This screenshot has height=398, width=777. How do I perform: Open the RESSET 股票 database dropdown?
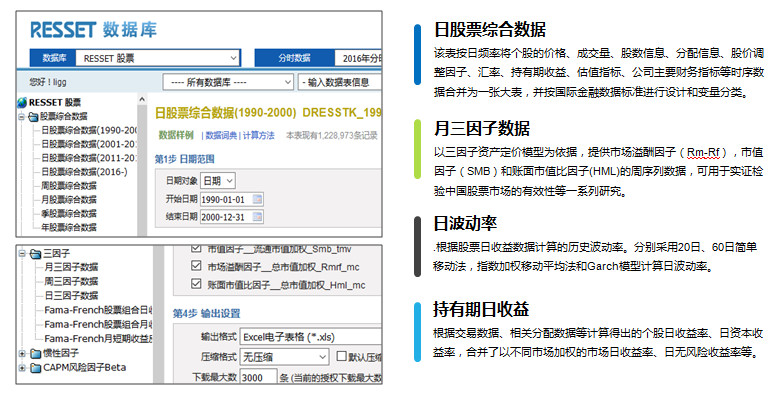158,58
